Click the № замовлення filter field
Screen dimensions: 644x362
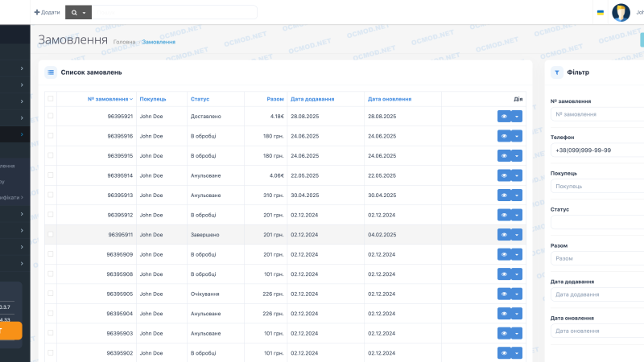tap(597, 114)
